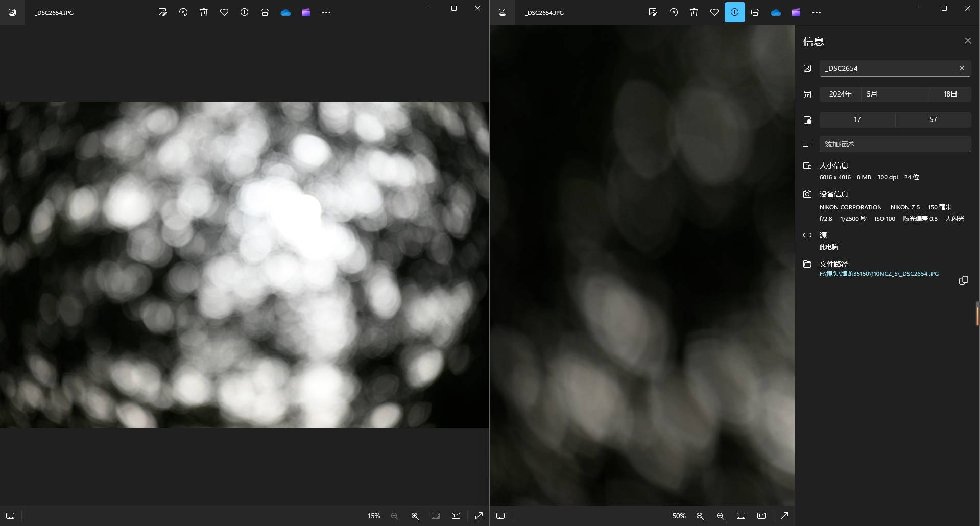Open the see more menu in left window
This screenshot has height=526, width=980.
pos(326,12)
